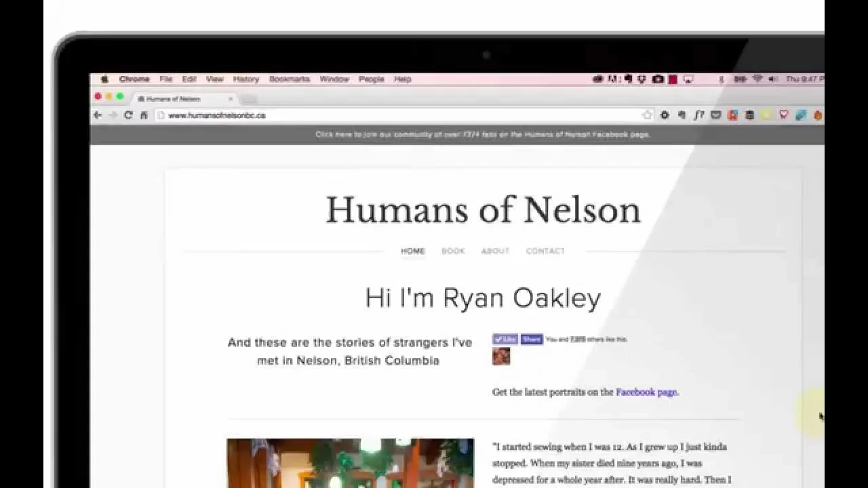Open the Edit menu
Screen dimensions: 868x488
(x=189, y=79)
